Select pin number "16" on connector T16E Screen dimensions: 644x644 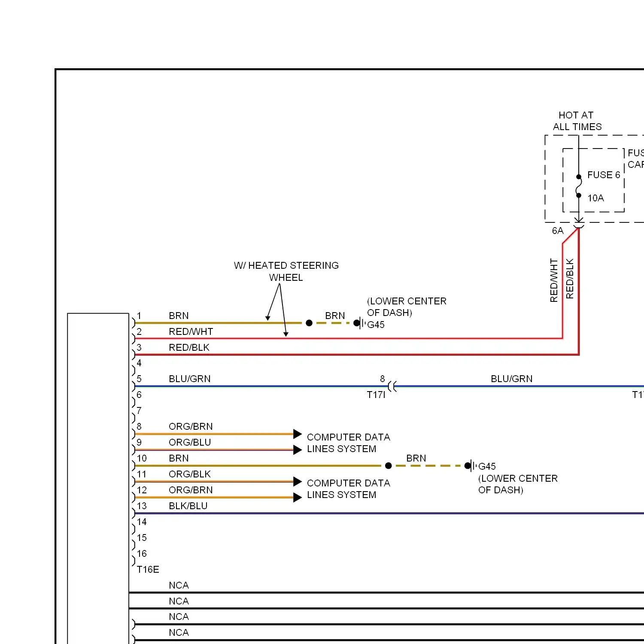pyautogui.click(x=142, y=554)
